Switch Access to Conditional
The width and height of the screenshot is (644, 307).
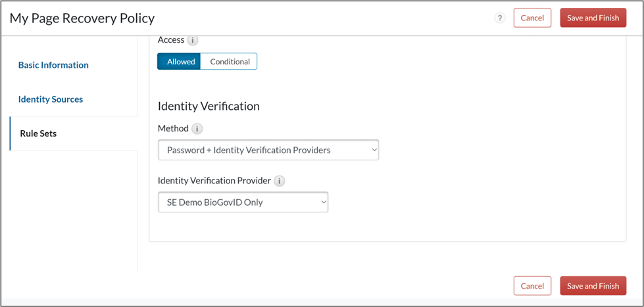(229, 62)
